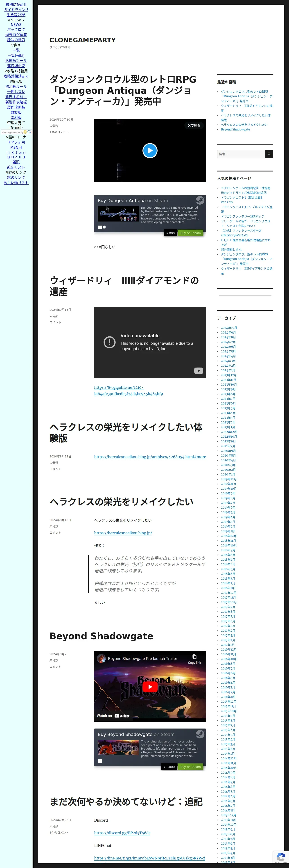Screen dimensions: 289x868
Task: Open sidebar link 趣味の世界
Action: tap(16, 40)
